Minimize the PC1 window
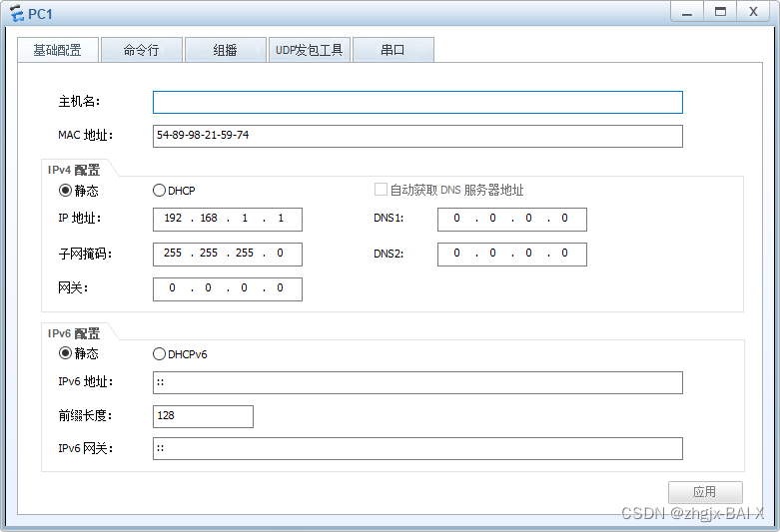The image size is (780, 532). pos(687,12)
